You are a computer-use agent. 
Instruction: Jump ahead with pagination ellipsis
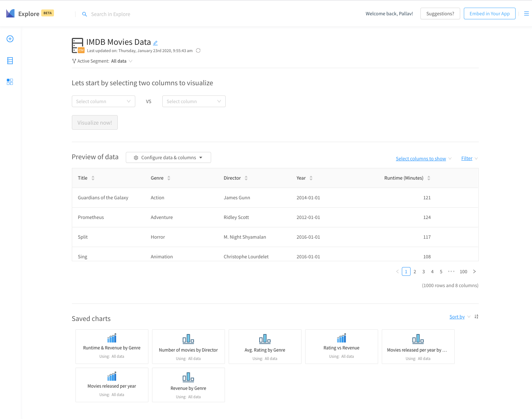pos(451,271)
